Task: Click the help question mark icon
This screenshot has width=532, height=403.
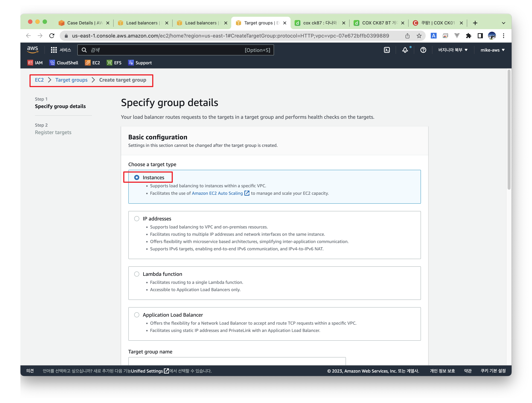Action: (423, 50)
